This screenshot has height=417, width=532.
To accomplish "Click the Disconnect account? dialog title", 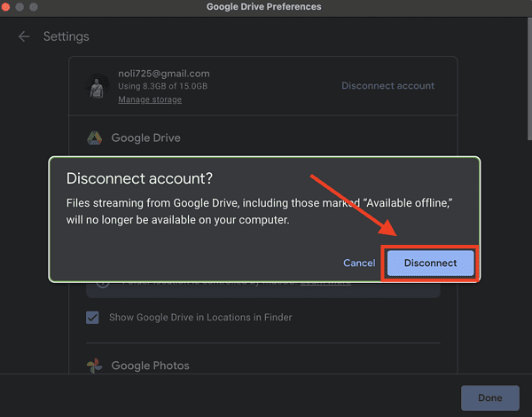I will 139,178.
